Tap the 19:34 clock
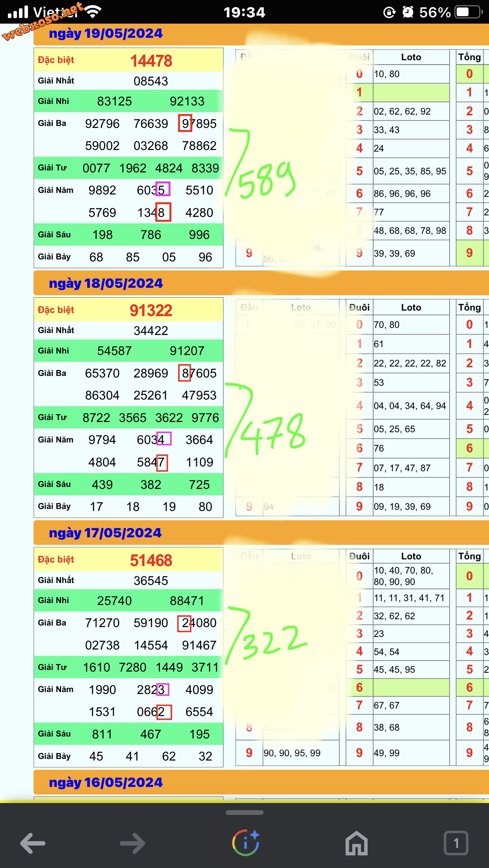The height and width of the screenshot is (868, 489). [x=244, y=12]
